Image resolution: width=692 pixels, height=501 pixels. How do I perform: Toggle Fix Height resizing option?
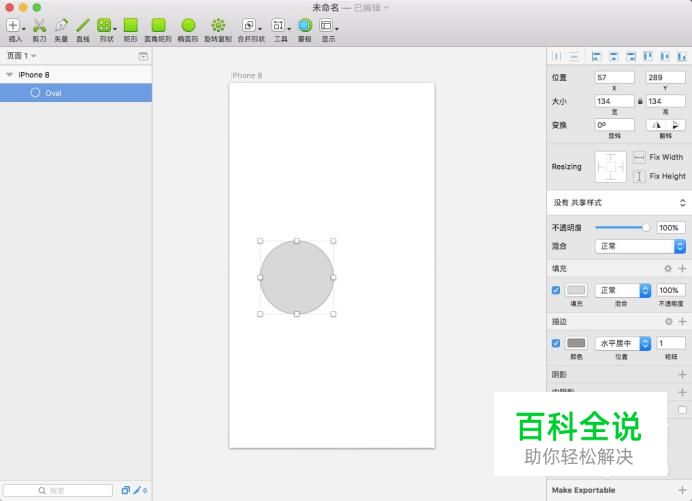point(639,176)
